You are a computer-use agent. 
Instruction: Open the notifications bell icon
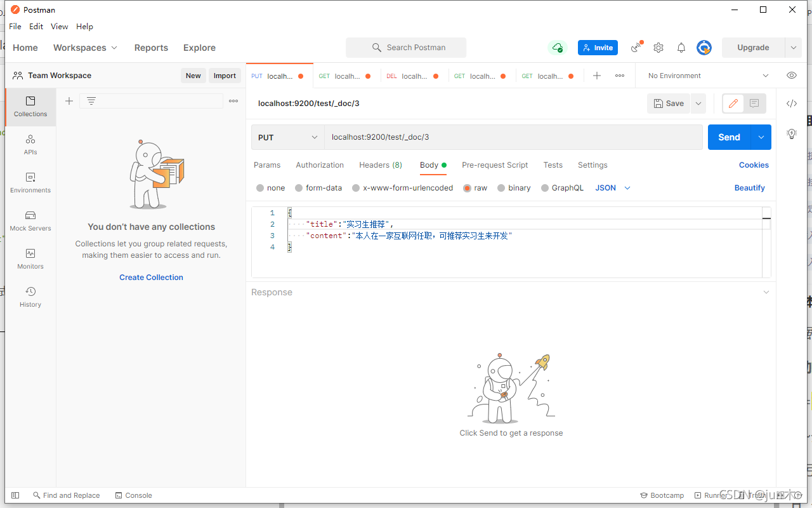click(681, 48)
